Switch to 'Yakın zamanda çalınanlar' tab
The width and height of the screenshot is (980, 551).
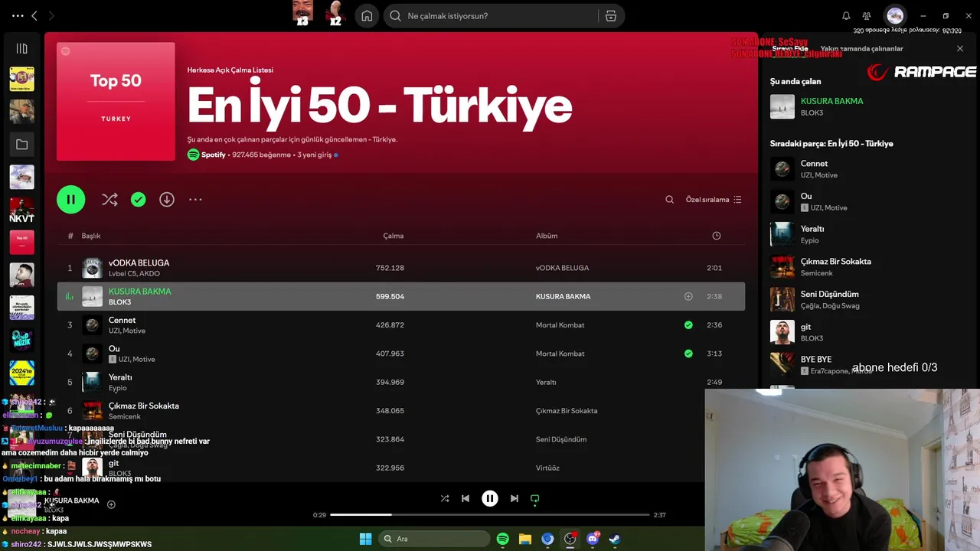[861, 48]
